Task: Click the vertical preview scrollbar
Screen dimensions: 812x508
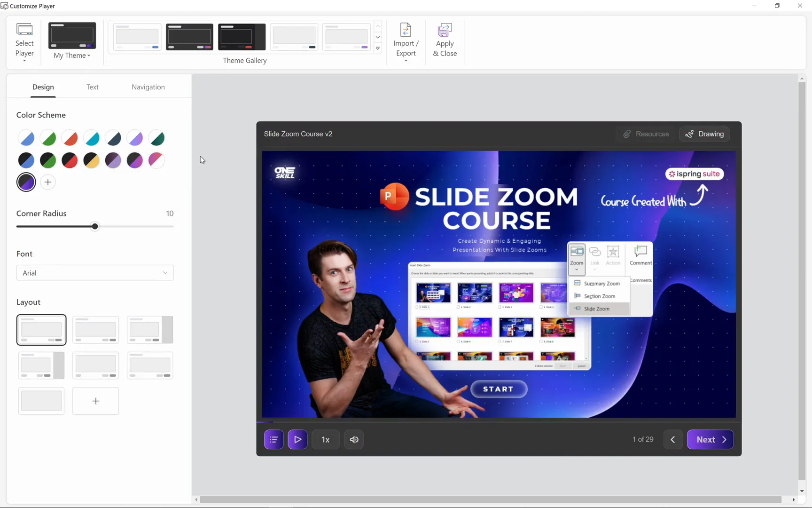Action: [802, 280]
